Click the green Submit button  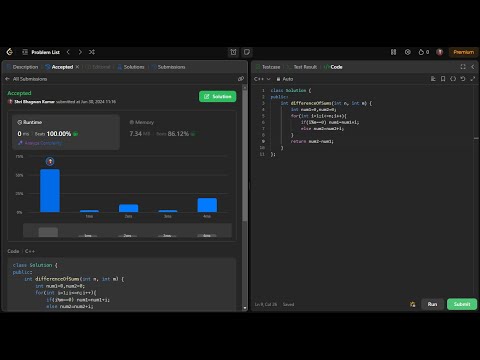tap(462, 304)
